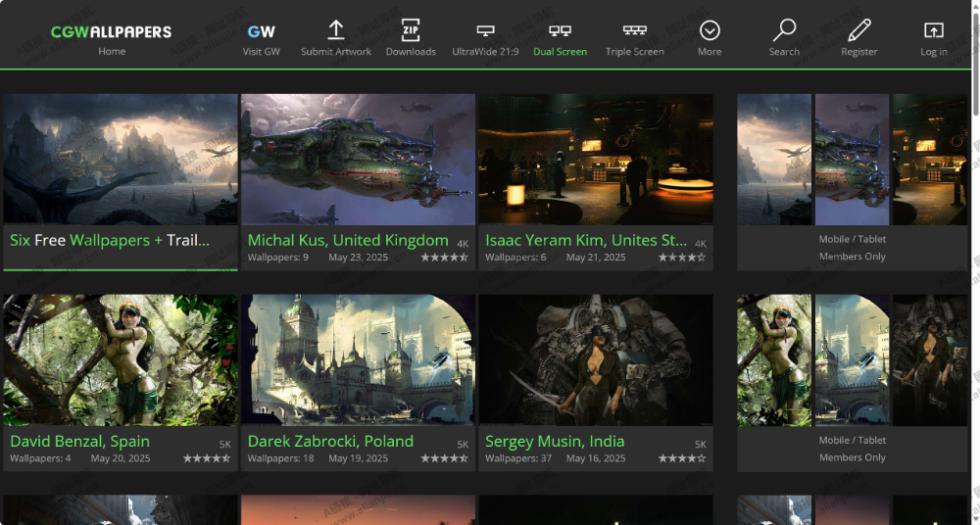
Task: Click the Downloads menu label
Action: tap(411, 52)
